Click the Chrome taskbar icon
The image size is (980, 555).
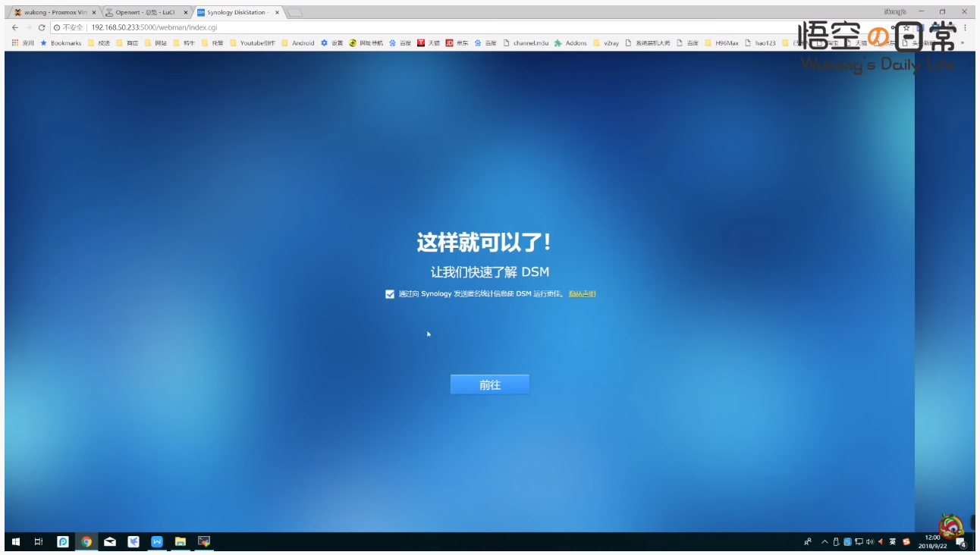tap(86, 541)
